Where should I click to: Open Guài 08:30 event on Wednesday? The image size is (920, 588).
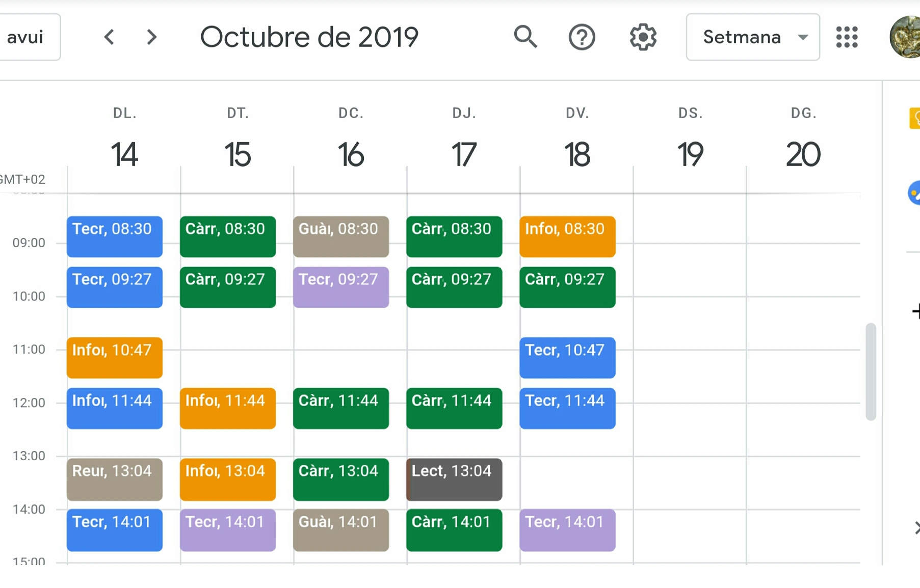(x=341, y=236)
